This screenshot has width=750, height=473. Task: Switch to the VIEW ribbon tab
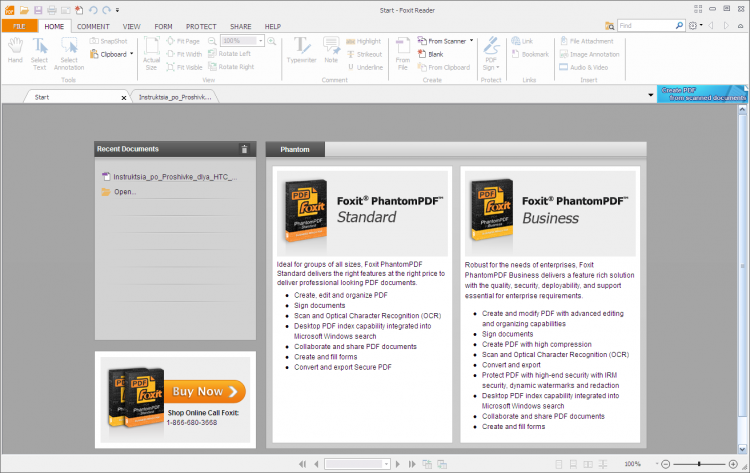pyautogui.click(x=132, y=26)
